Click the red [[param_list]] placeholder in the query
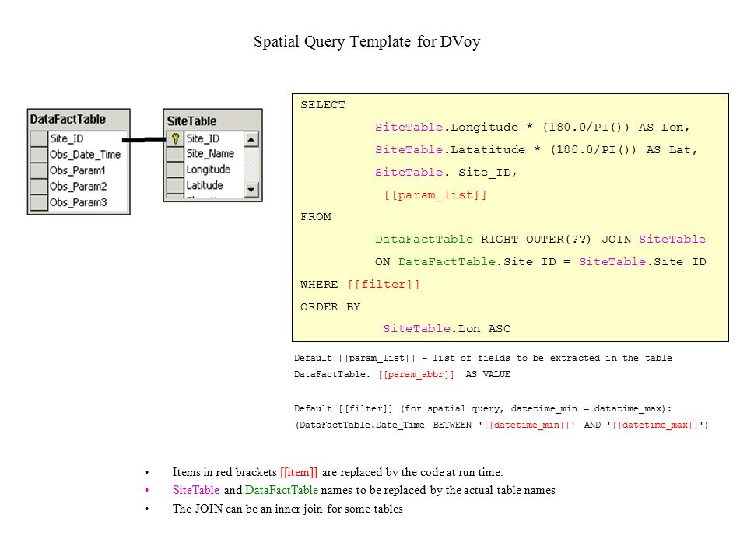 (436, 194)
